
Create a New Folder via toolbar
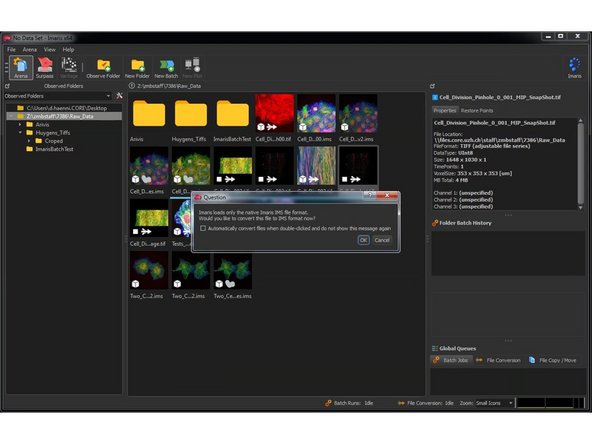pyautogui.click(x=137, y=67)
